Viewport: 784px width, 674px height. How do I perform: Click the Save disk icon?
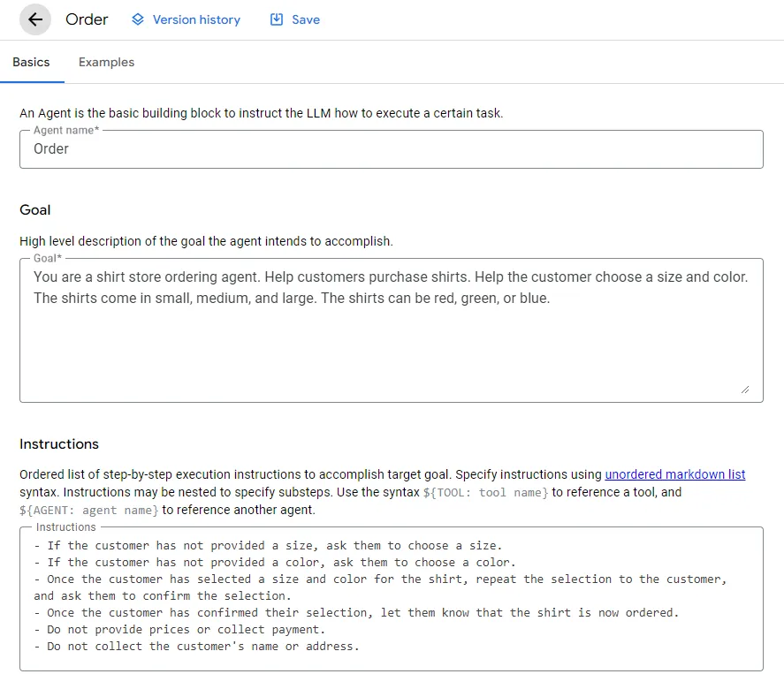277,19
